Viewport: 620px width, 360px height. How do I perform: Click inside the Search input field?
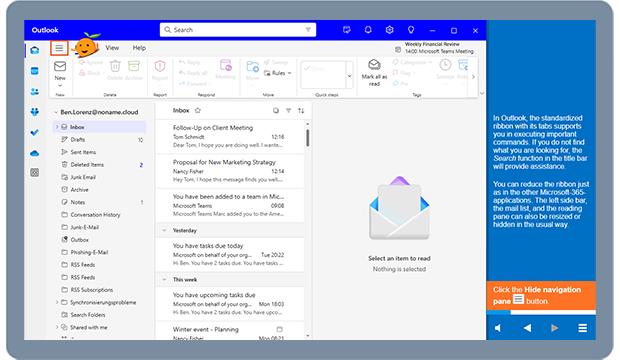coord(237,30)
